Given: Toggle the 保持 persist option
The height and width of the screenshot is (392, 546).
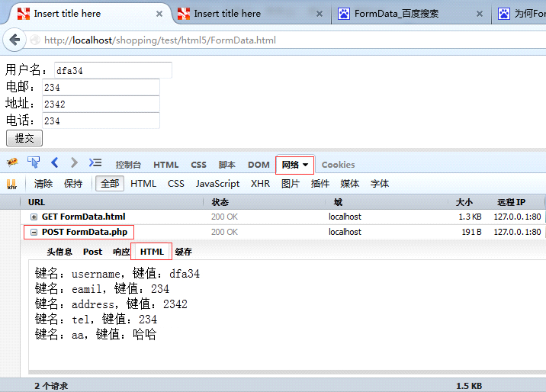Looking at the screenshot, I should (73, 184).
